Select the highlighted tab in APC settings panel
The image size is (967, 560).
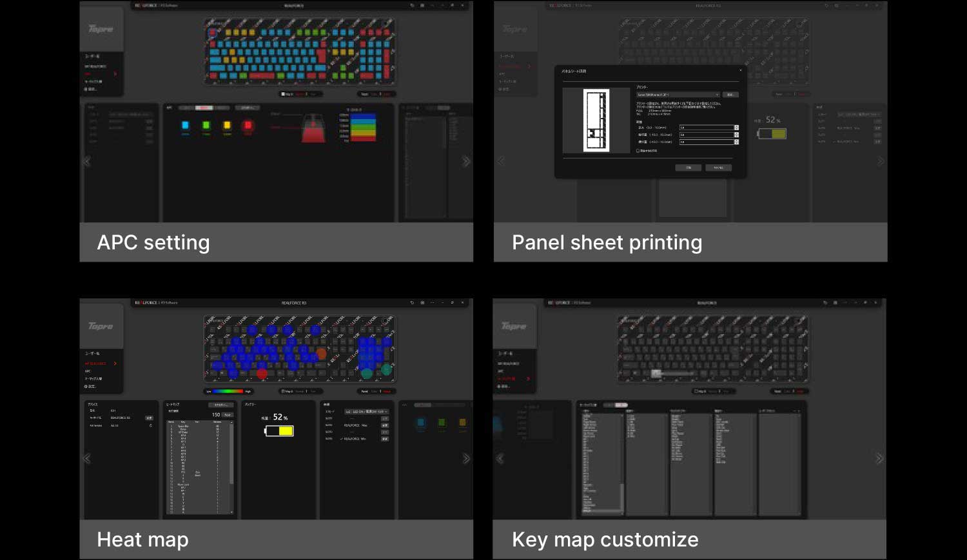click(204, 108)
